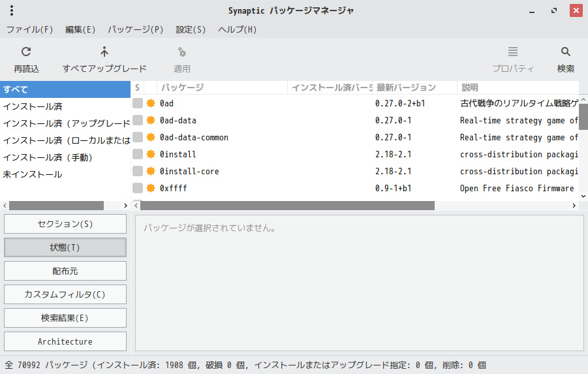Click the orange badge icon beside 0ad

click(151, 103)
